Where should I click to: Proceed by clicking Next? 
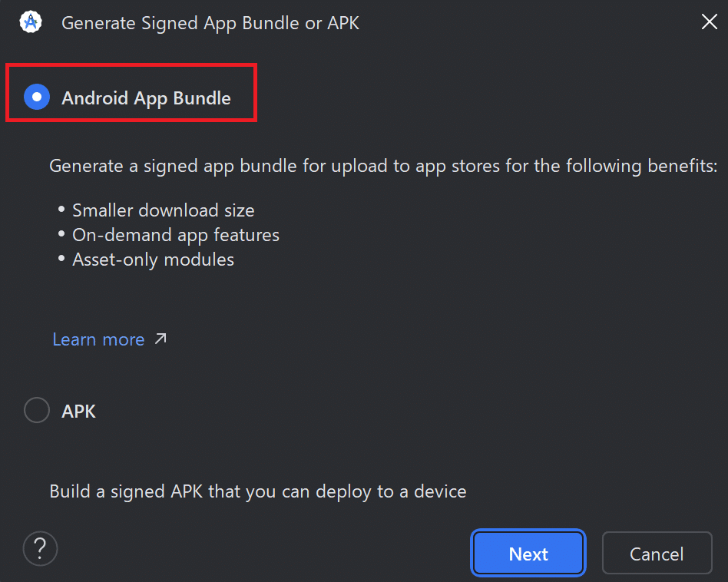tap(528, 553)
